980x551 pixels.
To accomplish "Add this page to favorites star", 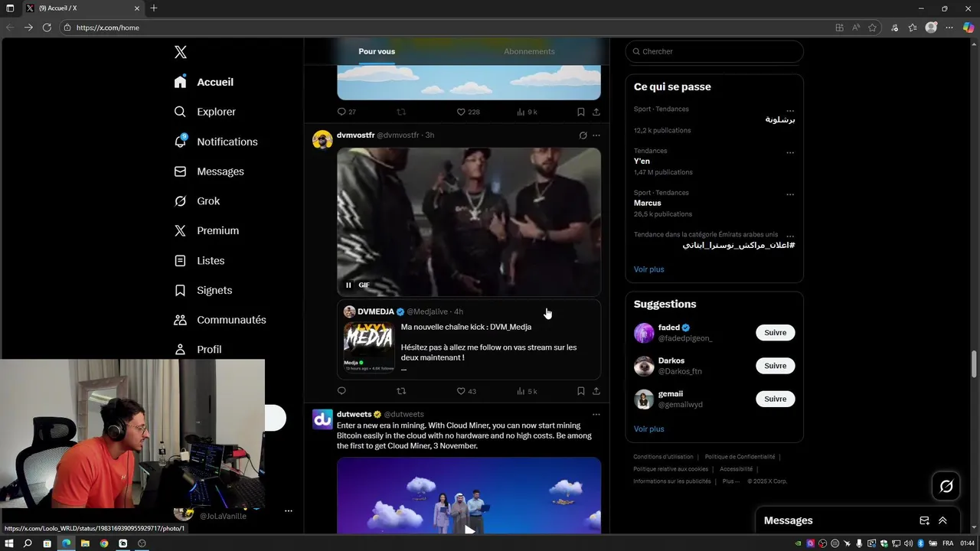I will tap(872, 28).
